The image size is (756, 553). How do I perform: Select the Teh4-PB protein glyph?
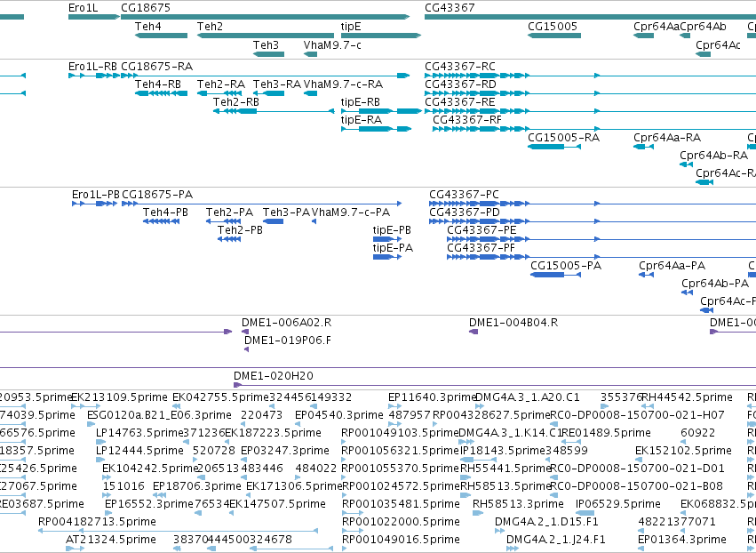(162, 221)
